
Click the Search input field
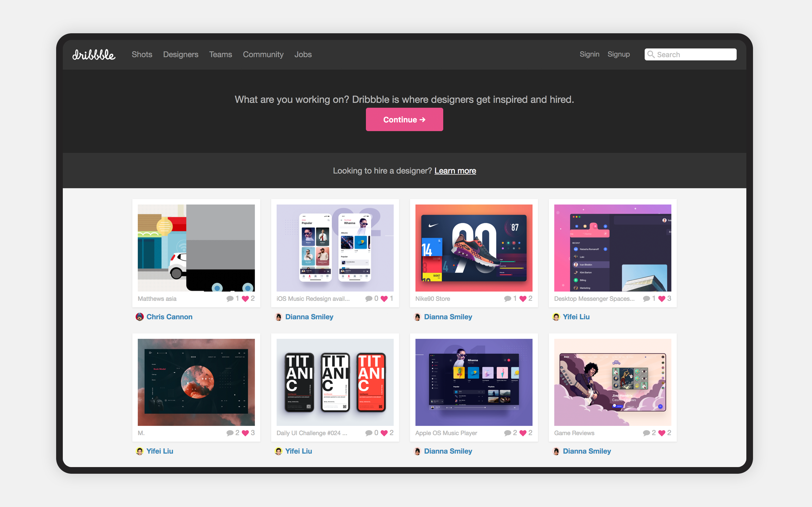point(691,54)
